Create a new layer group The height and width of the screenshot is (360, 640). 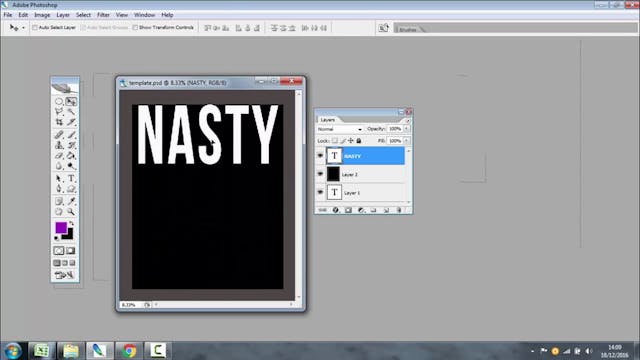pyautogui.click(x=373, y=210)
